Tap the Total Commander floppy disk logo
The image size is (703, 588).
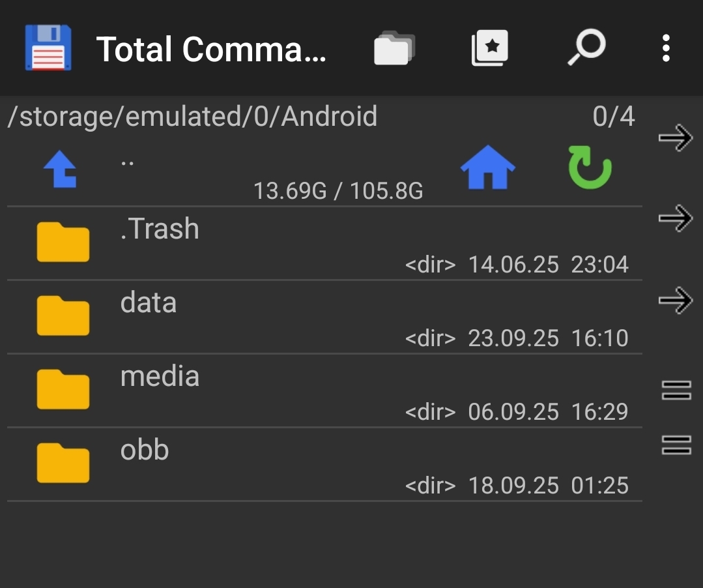(48, 48)
